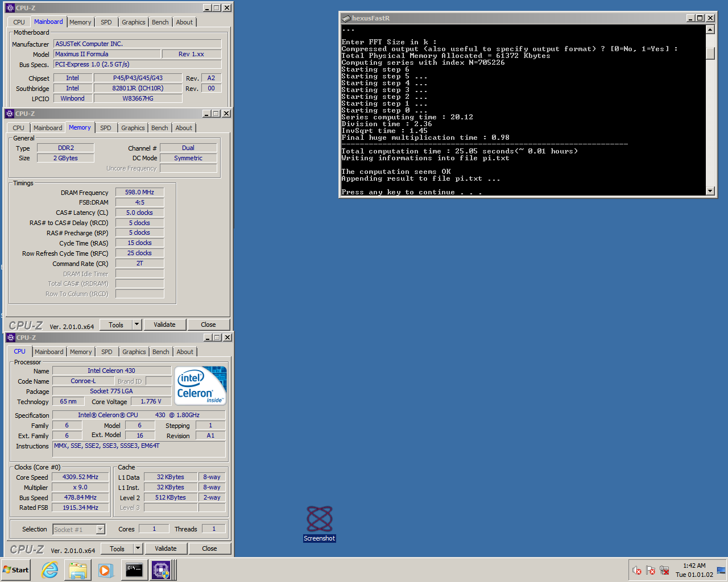
Task: Click 'Total computation time' line in console
Action: pos(460,151)
